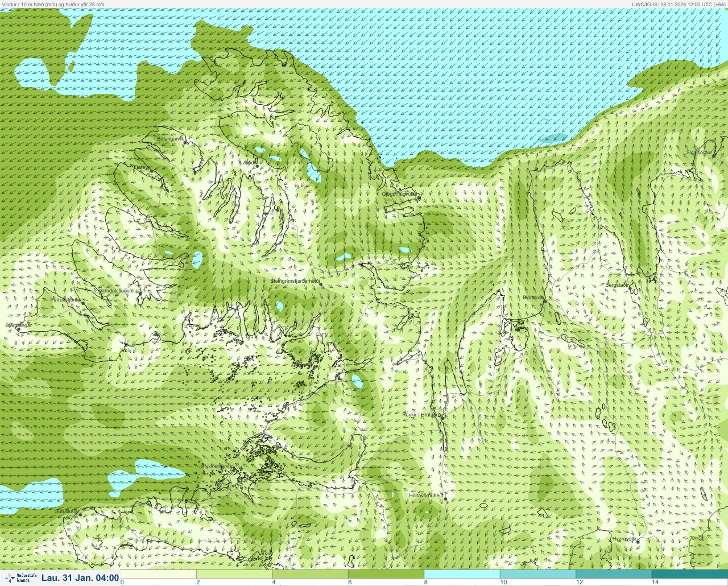Image resolution: width=728 pixels, height=586 pixels.
Task: Click the legend value '8'
Action: click(425, 582)
